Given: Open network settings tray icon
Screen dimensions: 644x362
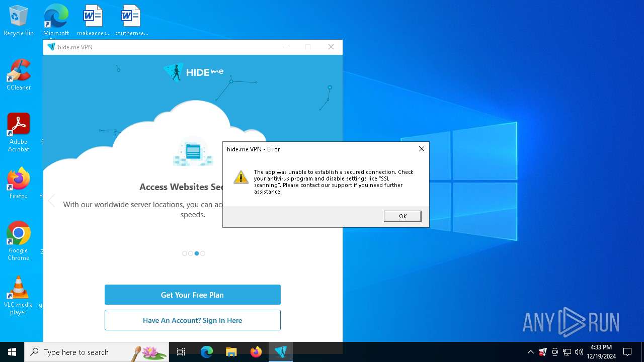Looking at the screenshot, I should pos(567,352).
